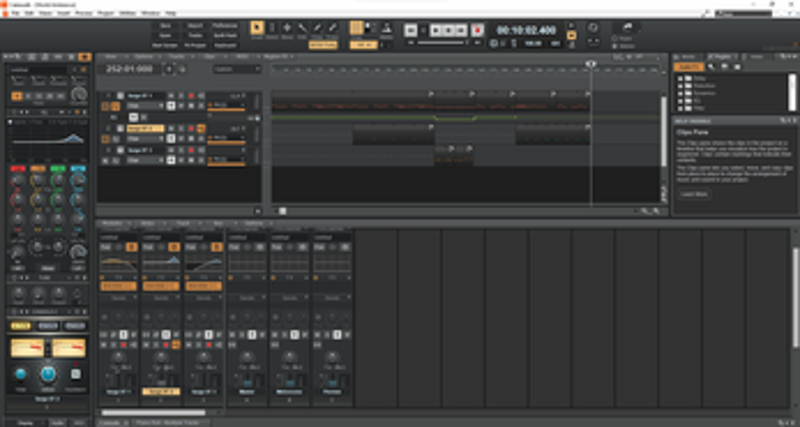
Task: Open the Utilities menu
Action: click(128, 13)
